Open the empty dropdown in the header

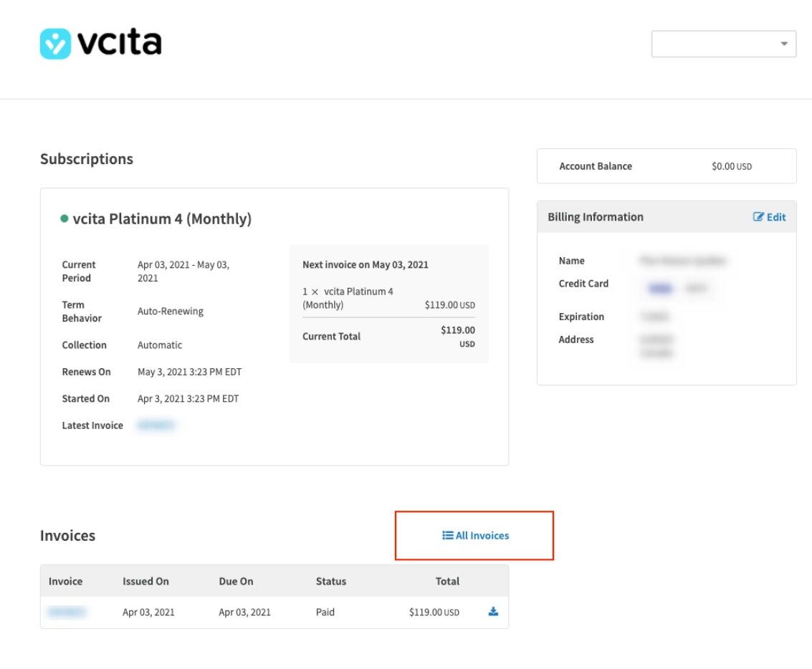point(723,44)
